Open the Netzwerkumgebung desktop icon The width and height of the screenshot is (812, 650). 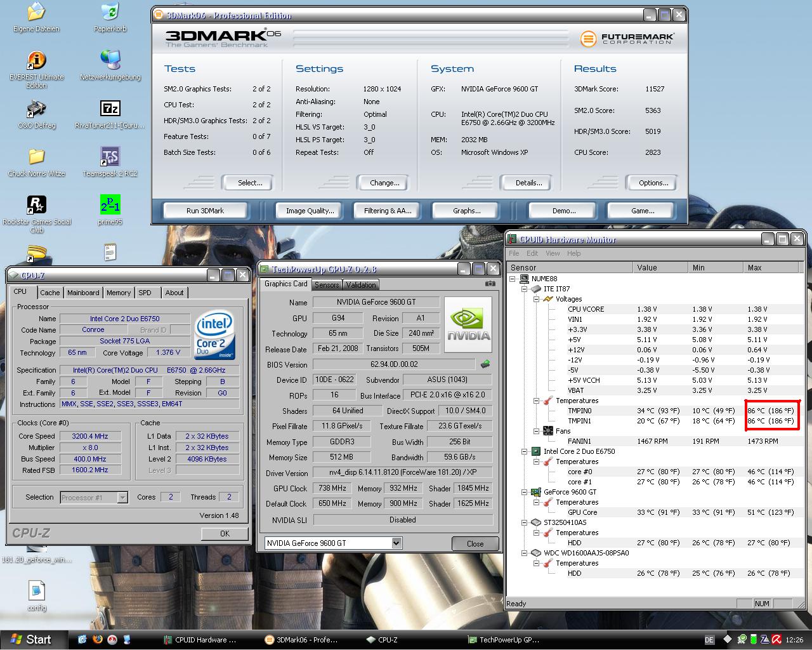pos(110,65)
